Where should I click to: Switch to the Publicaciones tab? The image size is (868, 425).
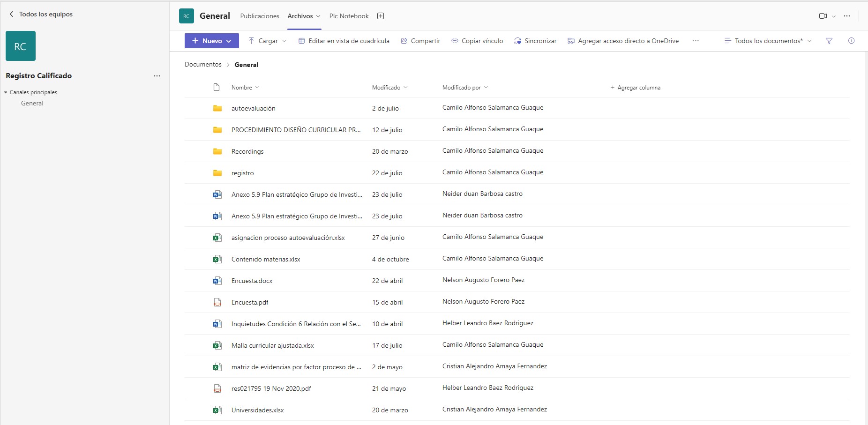click(x=260, y=16)
